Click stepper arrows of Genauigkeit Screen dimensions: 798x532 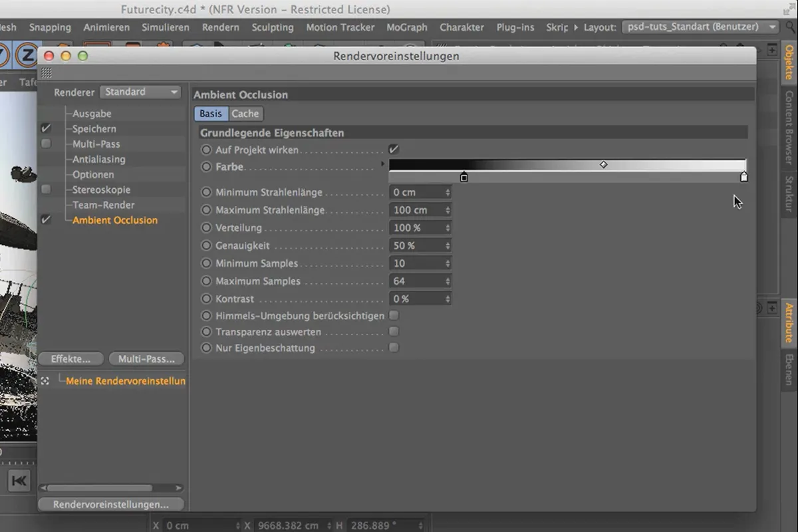pyautogui.click(x=448, y=246)
